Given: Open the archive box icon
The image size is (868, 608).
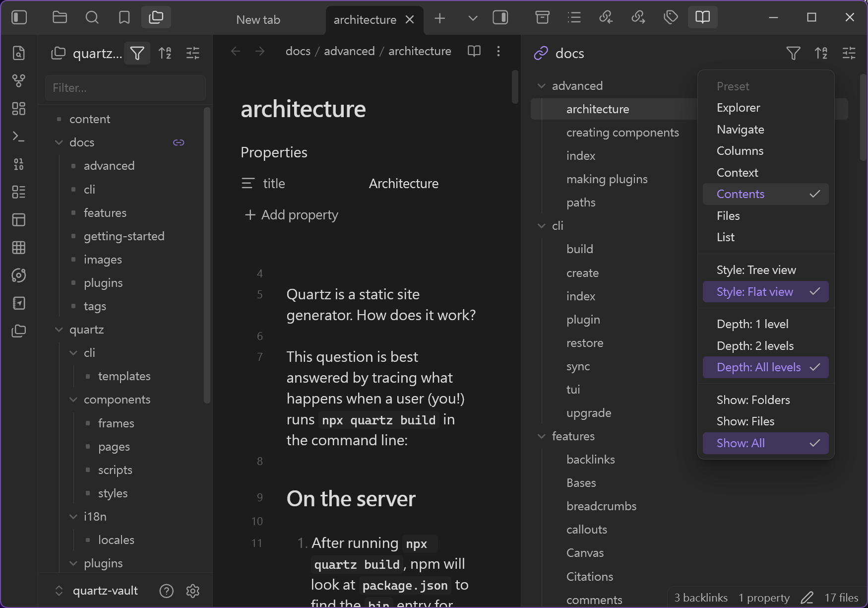Looking at the screenshot, I should tap(542, 18).
